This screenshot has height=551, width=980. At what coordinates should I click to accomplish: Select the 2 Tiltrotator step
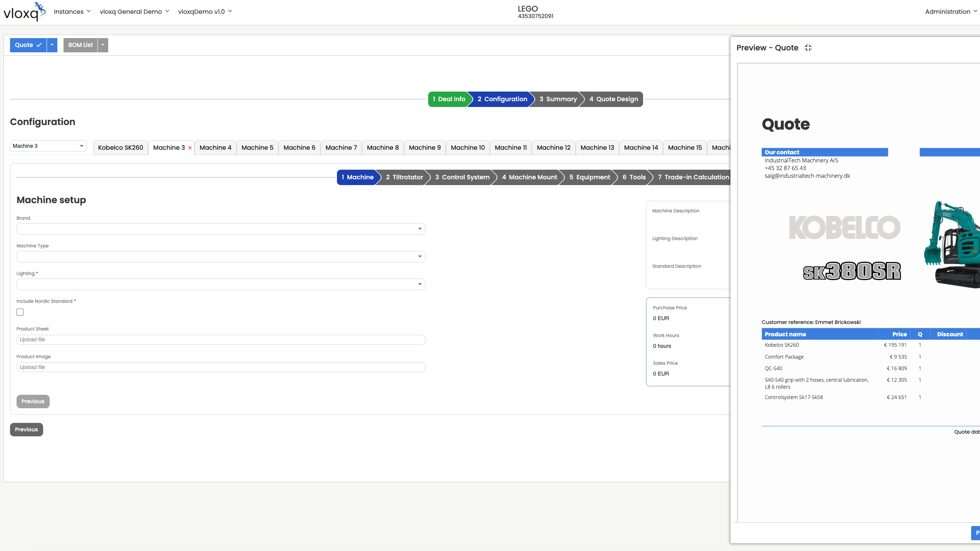point(404,177)
